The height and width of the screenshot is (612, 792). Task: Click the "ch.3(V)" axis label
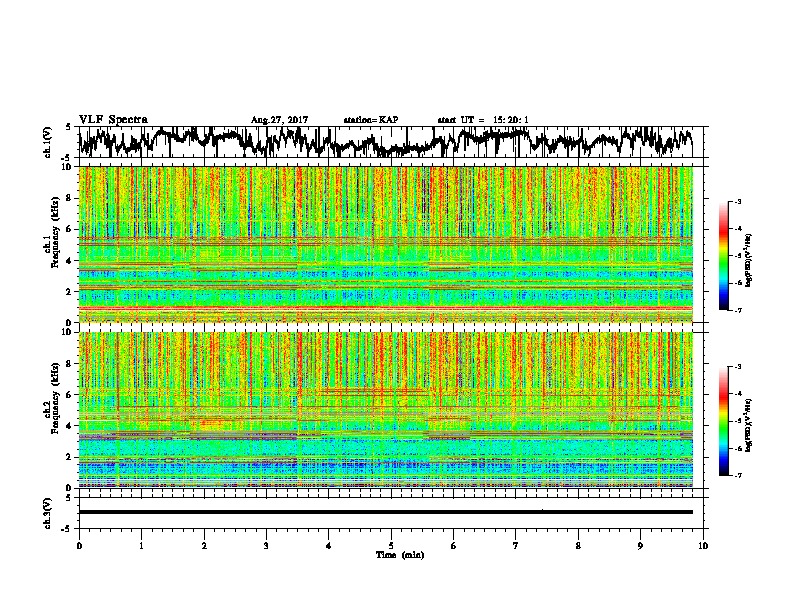click(x=47, y=514)
